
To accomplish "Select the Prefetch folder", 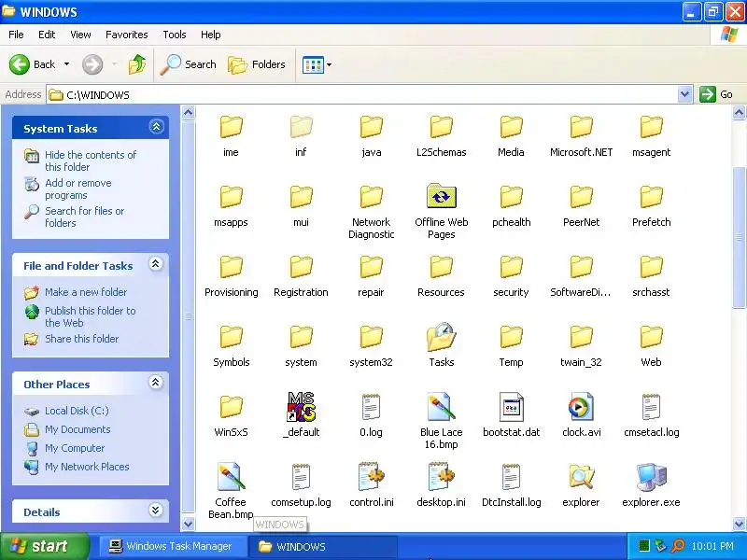I will pyautogui.click(x=651, y=197).
